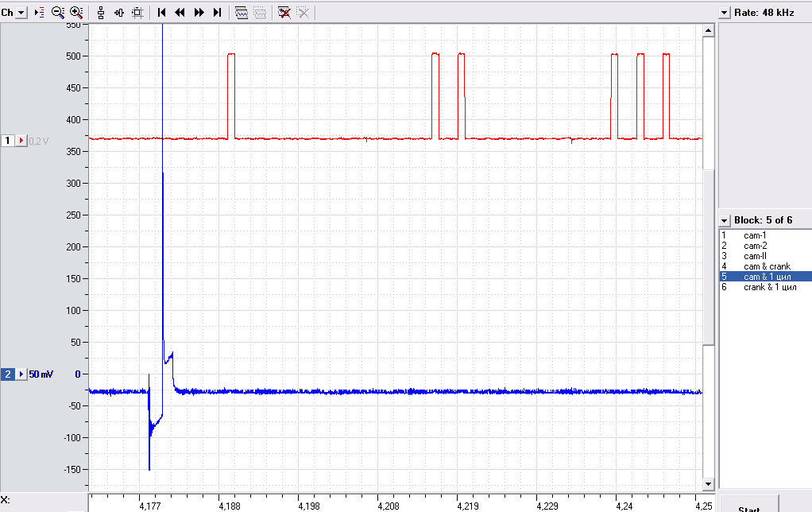Click the 50 mV channel 2 scale label
Viewport: 812px width, 512px height.
click(41, 374)
